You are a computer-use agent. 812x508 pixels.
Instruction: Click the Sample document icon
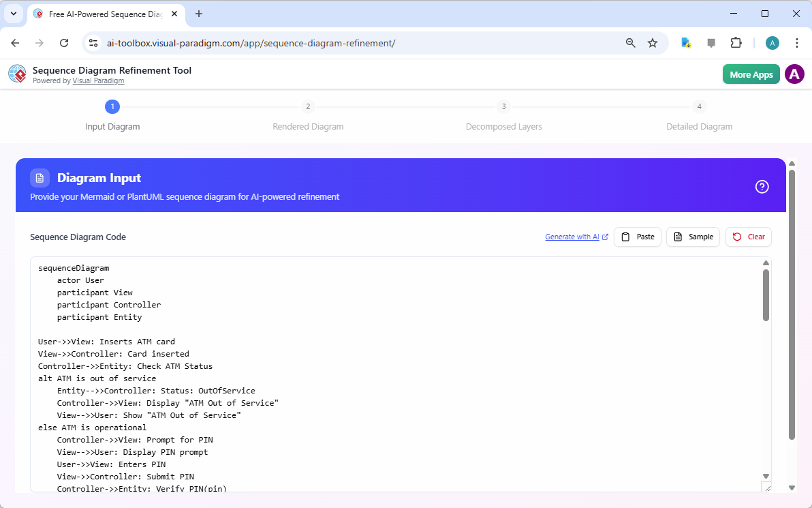pyautogui.click(x=678, y=237)
